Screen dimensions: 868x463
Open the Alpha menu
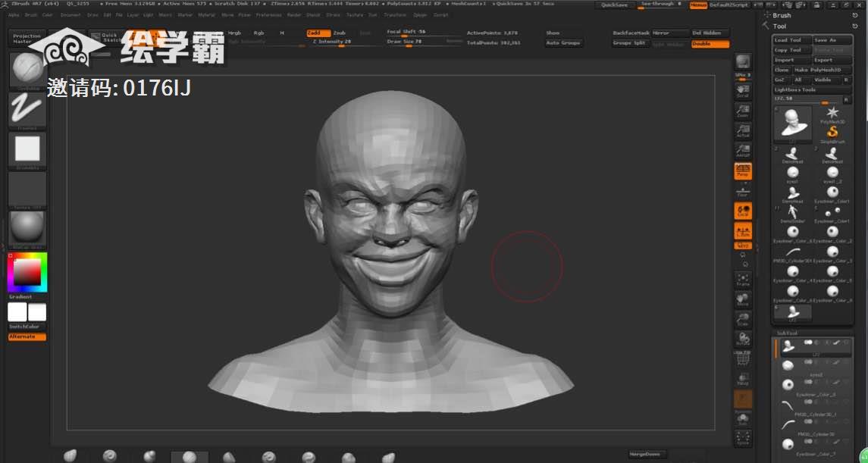[14, 15]
